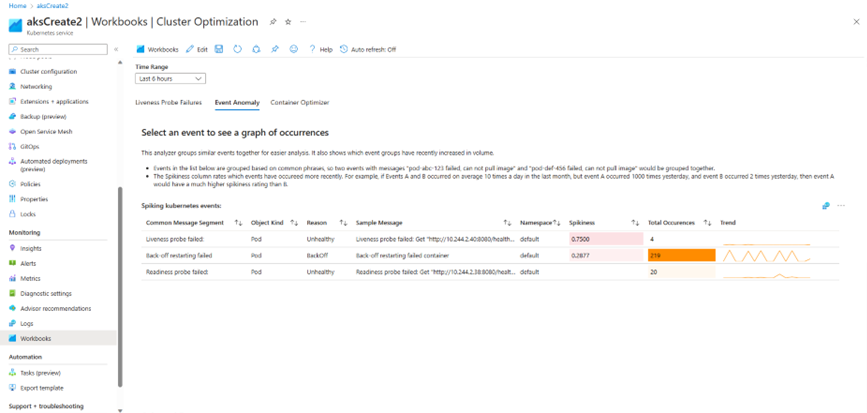Image resolution: width=867 pixels, height=413 pixels.
Task: Open the feedback smiley icon
Action: tap(293, 49)
